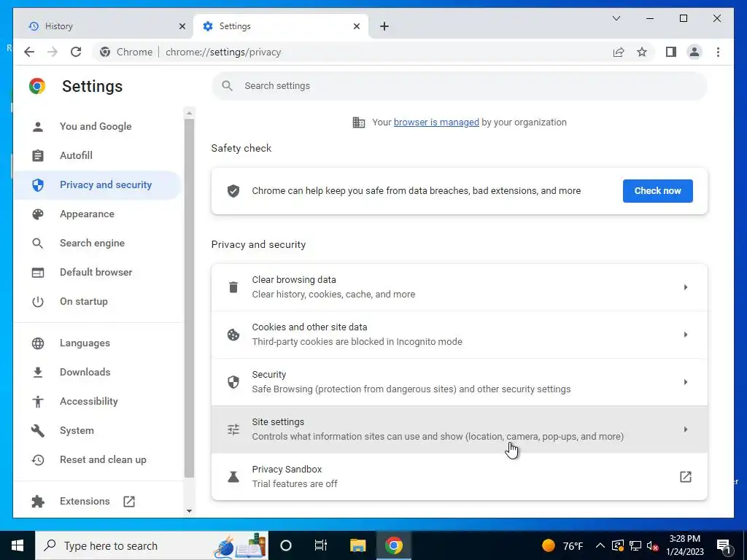Run safety check with Check now
Viewport: 747px width, 560px height.
657,190
